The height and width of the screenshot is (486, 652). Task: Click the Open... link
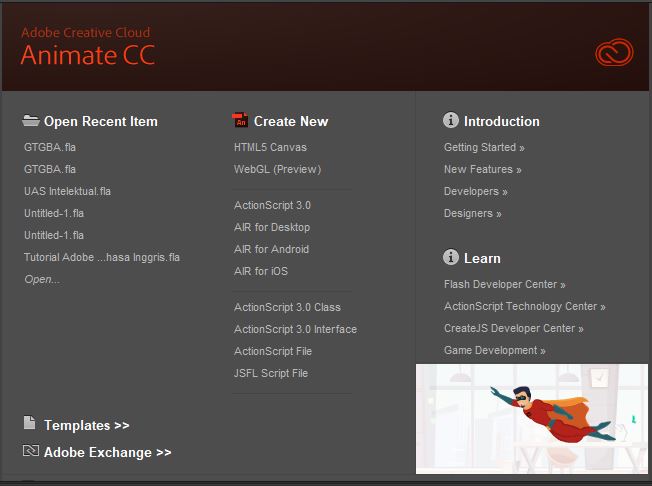(42, 279)
